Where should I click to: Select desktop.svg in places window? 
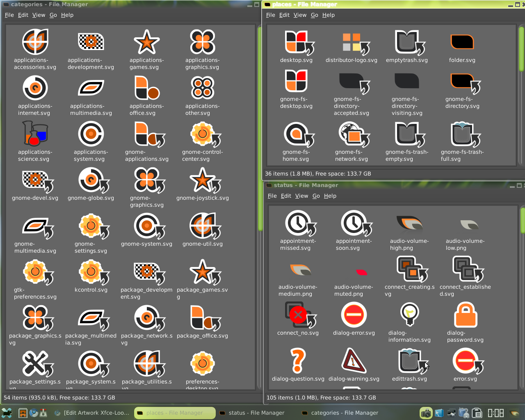(299, 42)
